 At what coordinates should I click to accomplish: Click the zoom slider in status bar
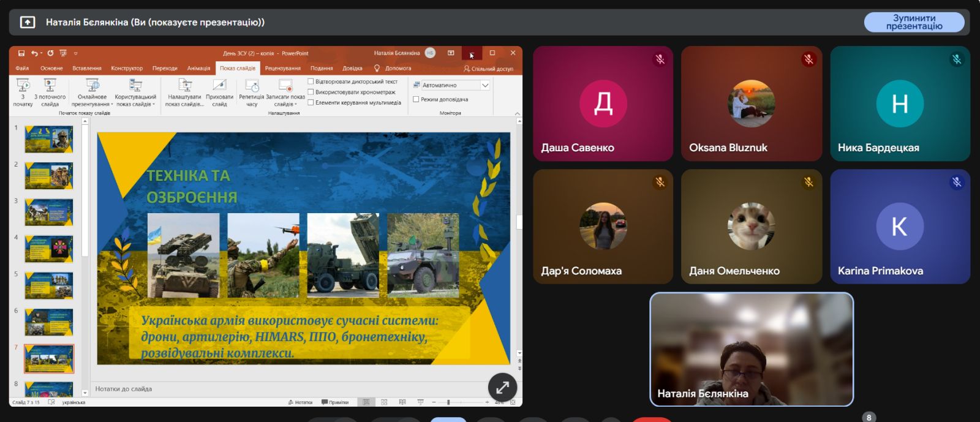448,402
